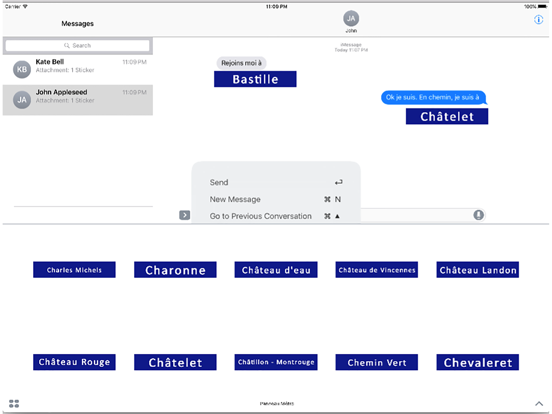Click the battery indicator in status bar
The width and height of the screenshot is (552, 414).
click(x=542, y=6)
